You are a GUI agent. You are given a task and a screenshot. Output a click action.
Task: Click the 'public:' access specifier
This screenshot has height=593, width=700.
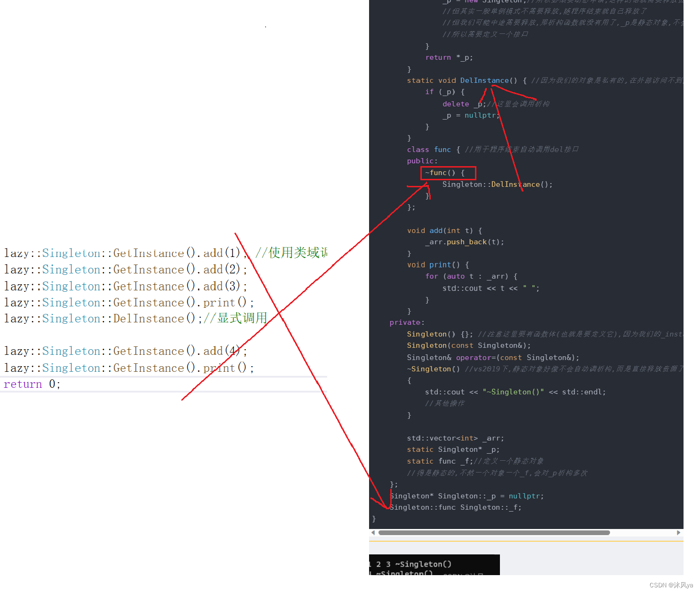[422, 161]
